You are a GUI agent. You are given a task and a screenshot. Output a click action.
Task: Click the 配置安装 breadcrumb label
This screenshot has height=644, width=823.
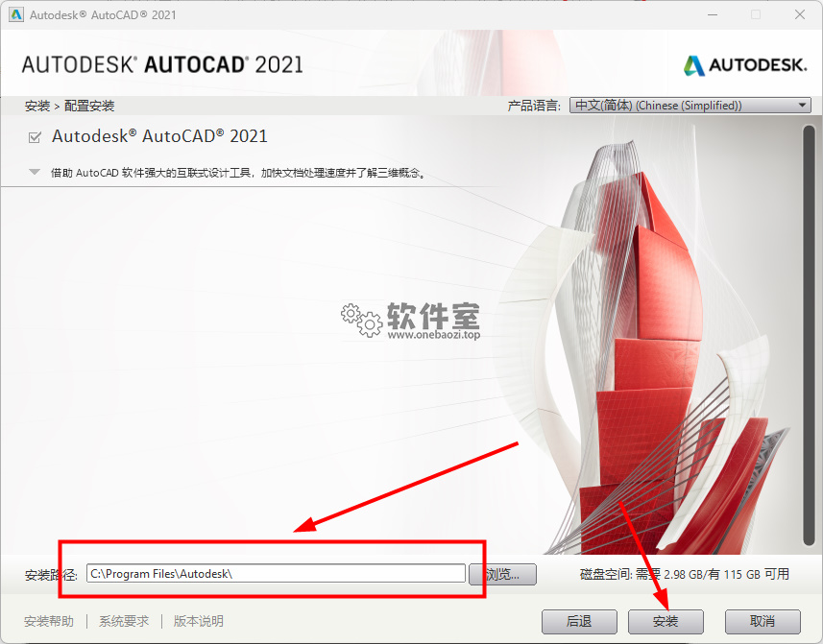[x=89, y=106]
